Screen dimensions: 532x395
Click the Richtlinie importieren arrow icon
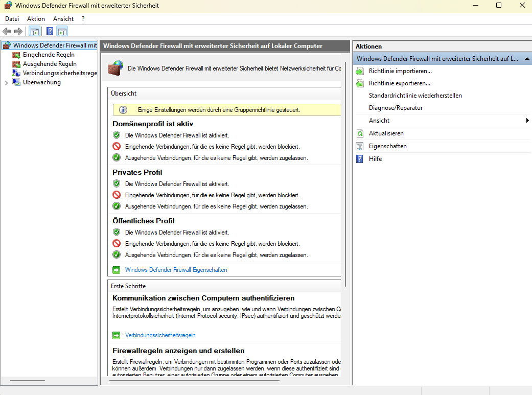coord(360,71)
